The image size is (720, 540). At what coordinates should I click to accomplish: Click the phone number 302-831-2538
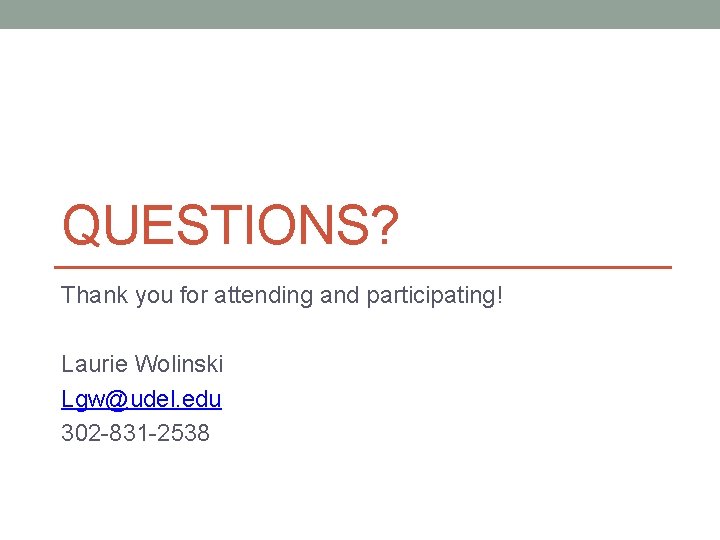135,433
